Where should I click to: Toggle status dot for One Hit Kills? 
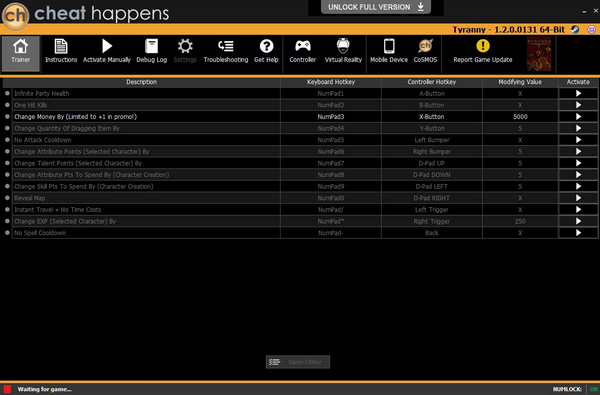[x=7, y=104]
